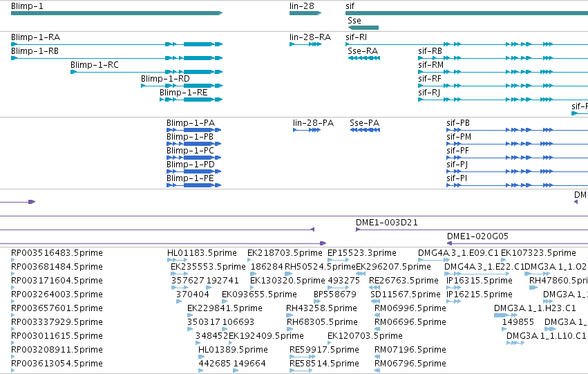588x374 pixels.
Task: Select the Blimp-1-PE protein label
Action: (x=190, y=178)
